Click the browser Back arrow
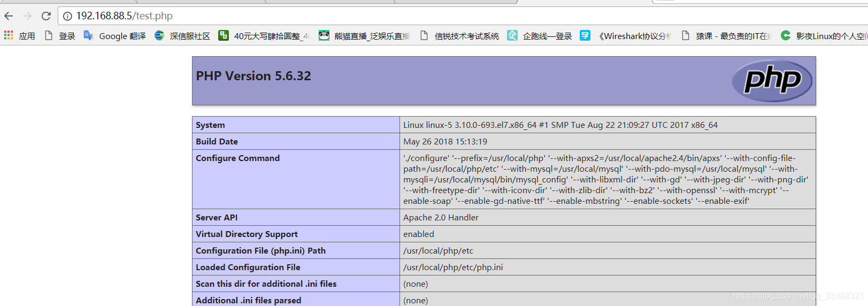 coord(9,16)
